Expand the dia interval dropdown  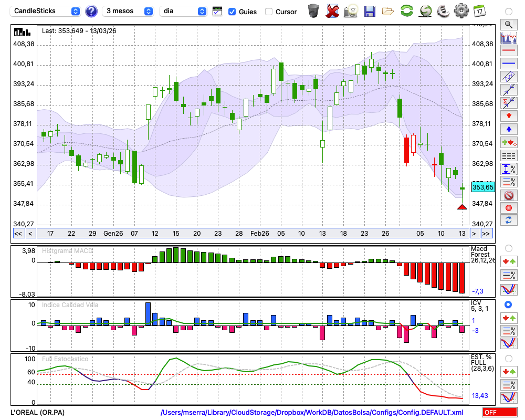tap(184, 11)
